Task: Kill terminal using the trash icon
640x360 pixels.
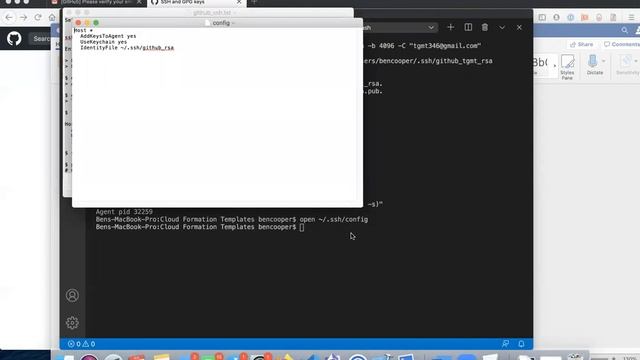Action: point(484,27)
